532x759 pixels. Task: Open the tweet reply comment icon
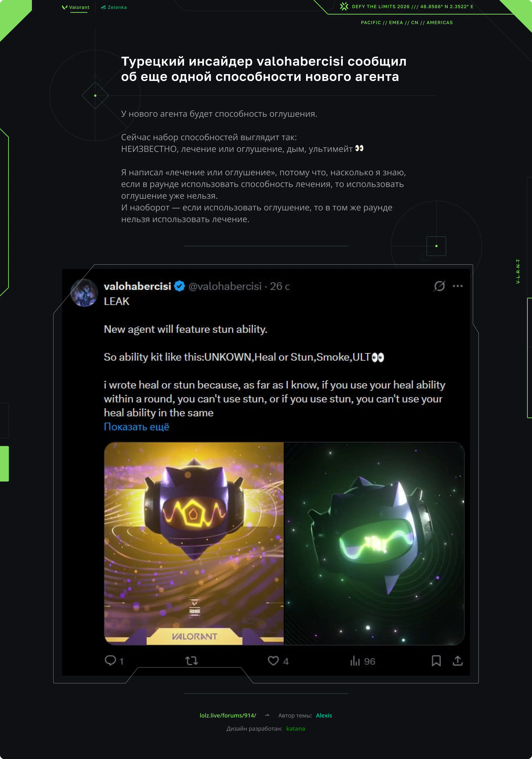click(x=110, y=661)
